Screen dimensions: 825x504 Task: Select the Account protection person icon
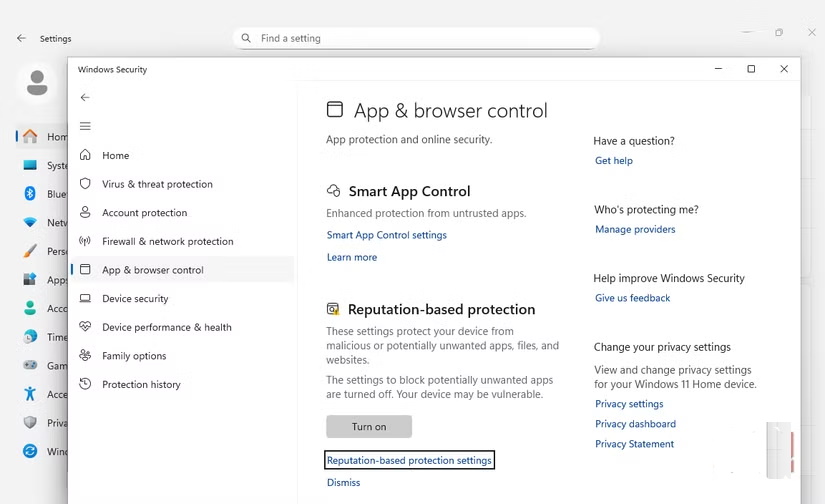pyautogui.click(x=85, y=213)
